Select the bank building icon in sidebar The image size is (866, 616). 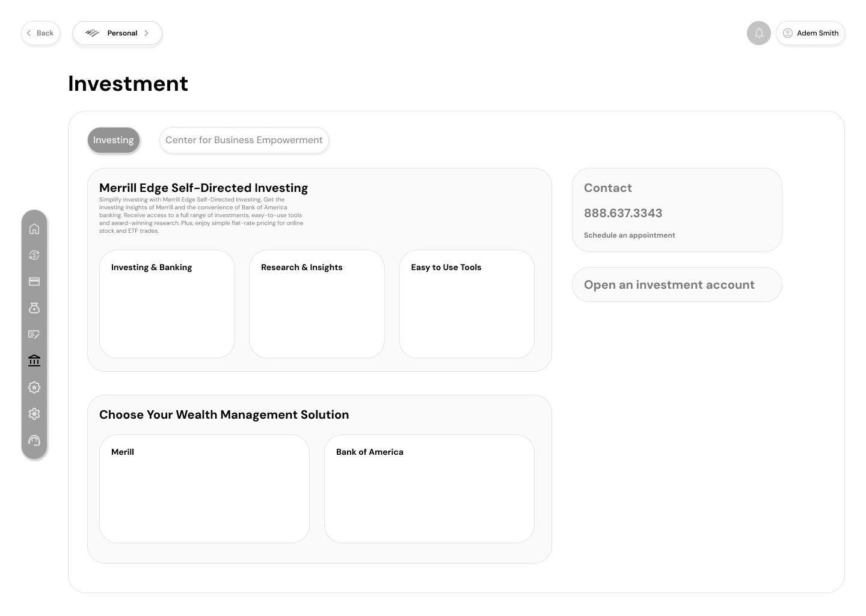[34, 361]
